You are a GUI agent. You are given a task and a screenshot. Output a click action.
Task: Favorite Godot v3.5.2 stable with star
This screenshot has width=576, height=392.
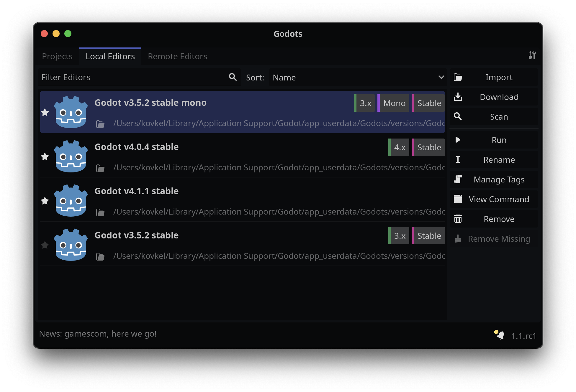click(x=45, y=245)
